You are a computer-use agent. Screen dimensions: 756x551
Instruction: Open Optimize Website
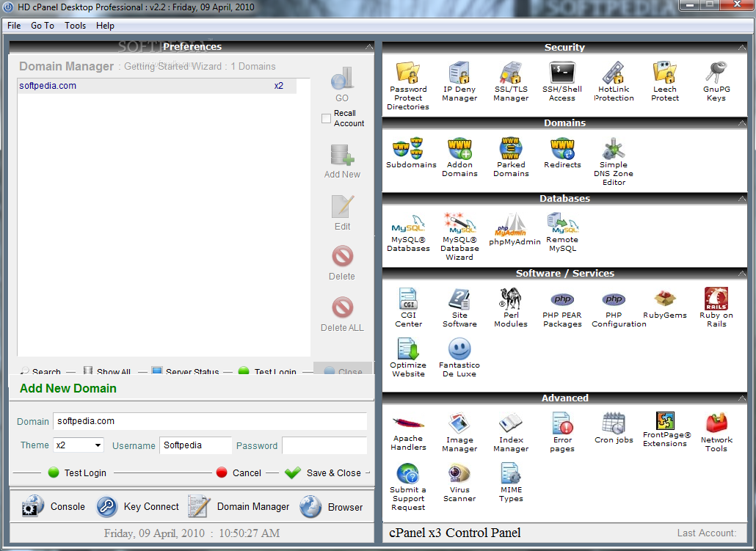point(408,358)
